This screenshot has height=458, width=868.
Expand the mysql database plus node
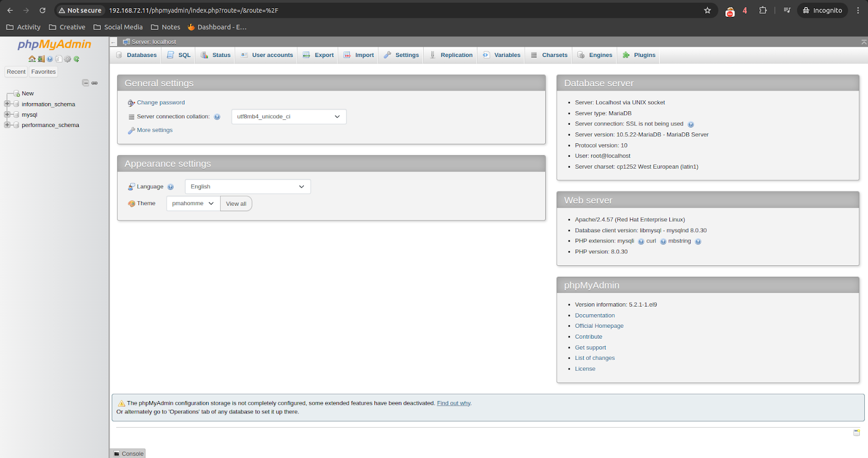(x=7, y=114)
